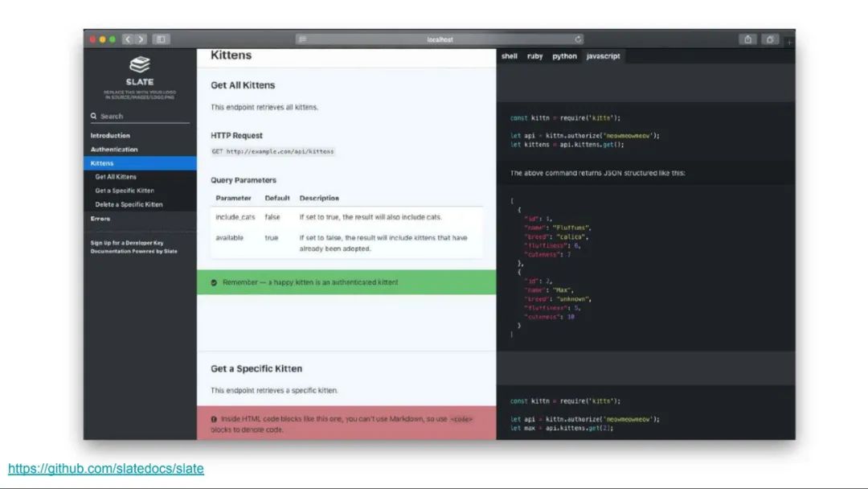The height and width of the screenshot is (489, 868).
Task: Select the highlighted Kittens sidebar item
Action: pyautogui.click(x=140, y=163)
